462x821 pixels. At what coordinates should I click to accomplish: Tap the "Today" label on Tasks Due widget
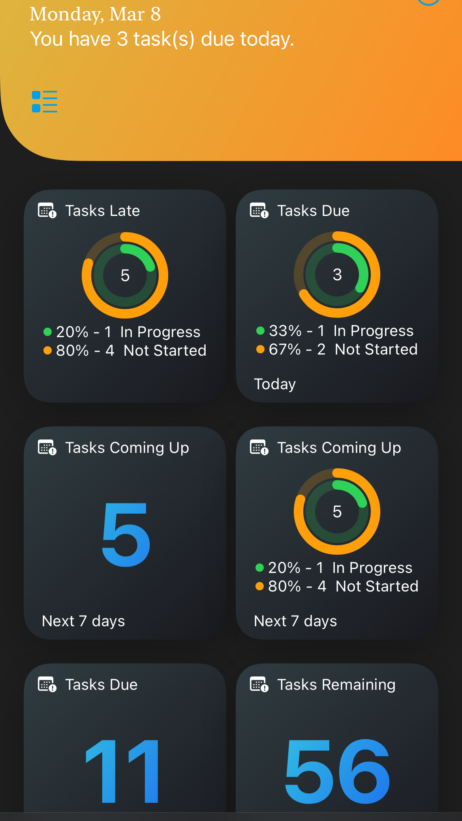coord(275,384)
